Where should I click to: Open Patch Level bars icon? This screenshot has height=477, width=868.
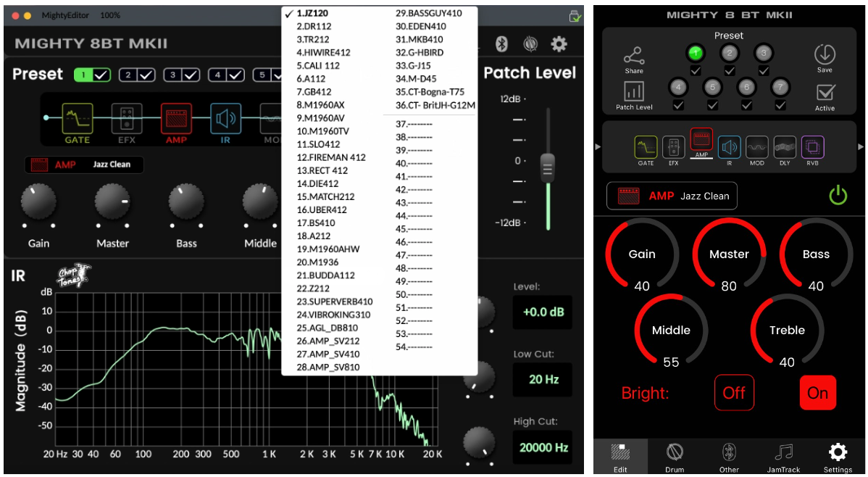634,91
